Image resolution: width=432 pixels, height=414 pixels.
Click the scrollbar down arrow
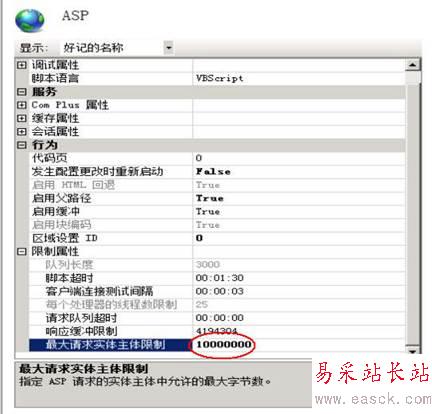[413, 350]
